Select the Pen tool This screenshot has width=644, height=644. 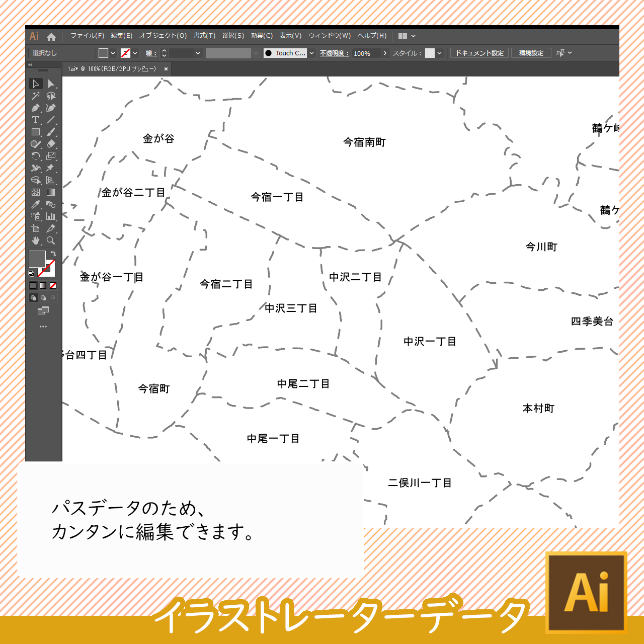tap(35, 108)
